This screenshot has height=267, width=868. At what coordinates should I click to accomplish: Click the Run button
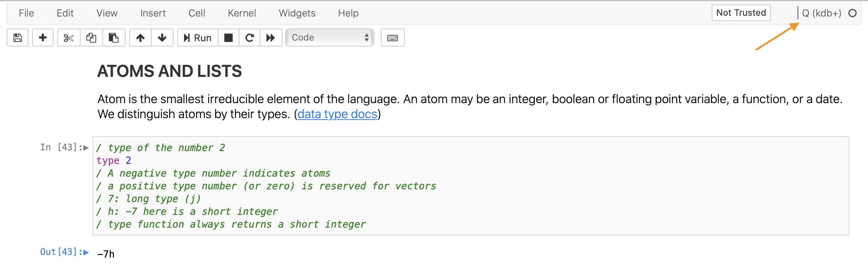(198, 38)
